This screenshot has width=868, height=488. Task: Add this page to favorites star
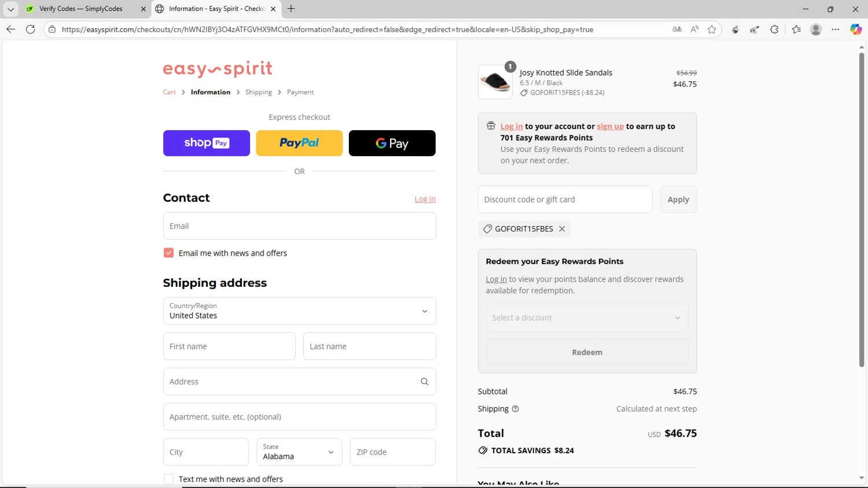click(712, 29)
